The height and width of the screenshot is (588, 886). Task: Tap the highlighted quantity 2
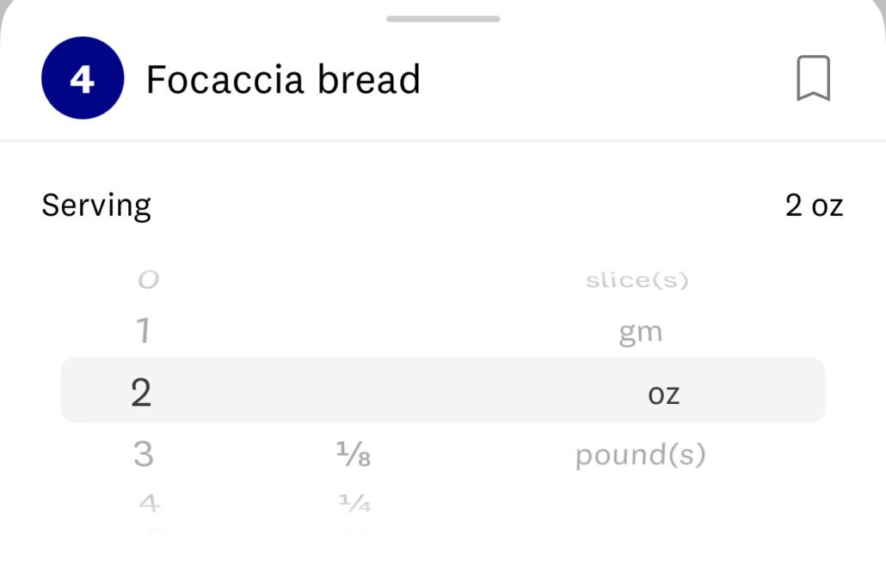click(143, 391)
